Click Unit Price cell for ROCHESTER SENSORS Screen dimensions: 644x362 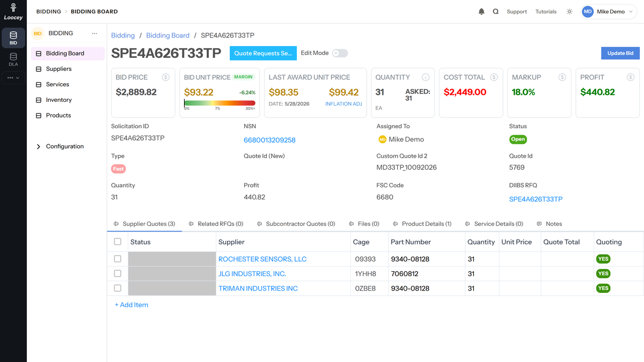click(x=519, y=259)
